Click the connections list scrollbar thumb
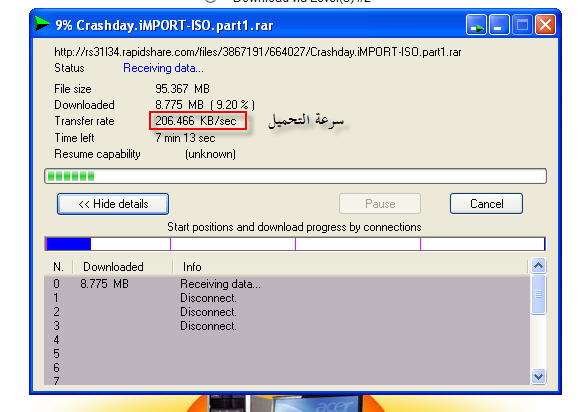Screen dimensions: 585x412 (538, 295)
